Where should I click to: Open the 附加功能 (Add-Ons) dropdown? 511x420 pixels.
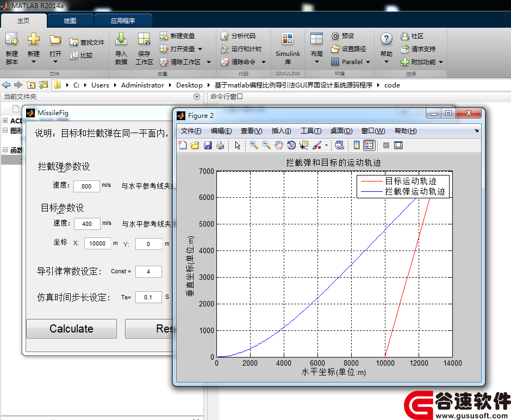pyautogui.click(x=441, y=62)
